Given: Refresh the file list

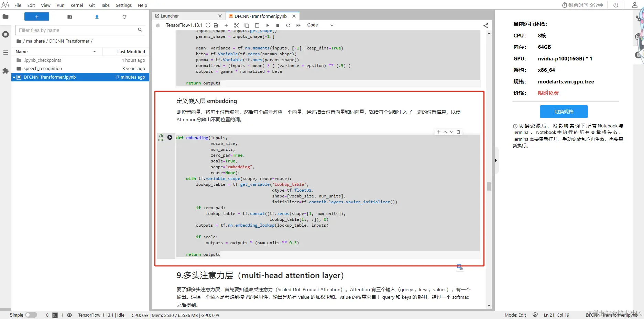Looking at the screenshot, I should (124, 17).
